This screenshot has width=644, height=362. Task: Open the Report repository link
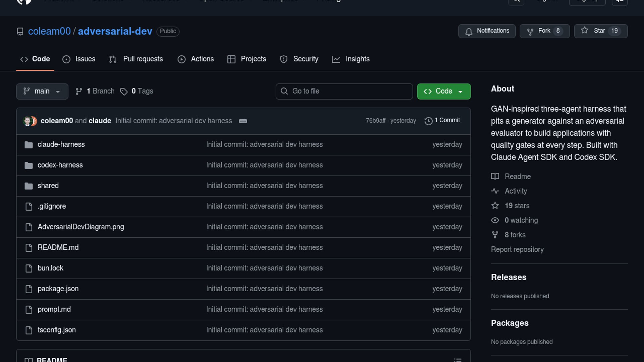[517, 249]
